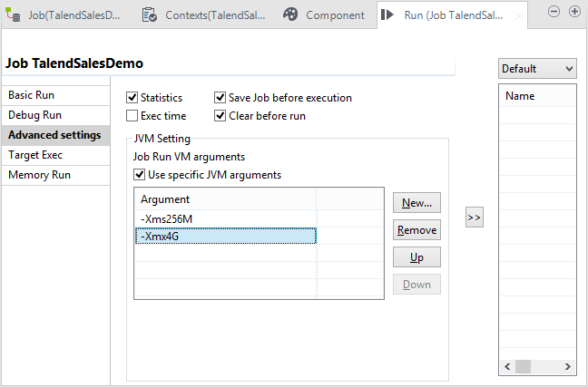Click the >> move contexts button
The width and height of the screenshot is (588, 387).
tap(474, 218)
